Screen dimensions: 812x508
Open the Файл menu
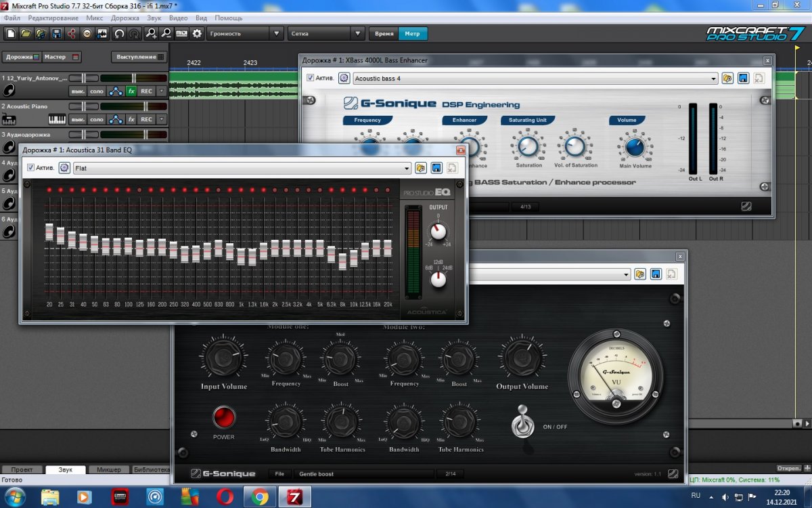tap(12, 18)
